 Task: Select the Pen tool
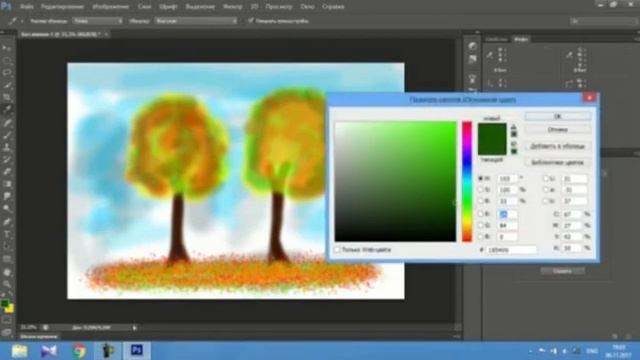pos(7,222)
